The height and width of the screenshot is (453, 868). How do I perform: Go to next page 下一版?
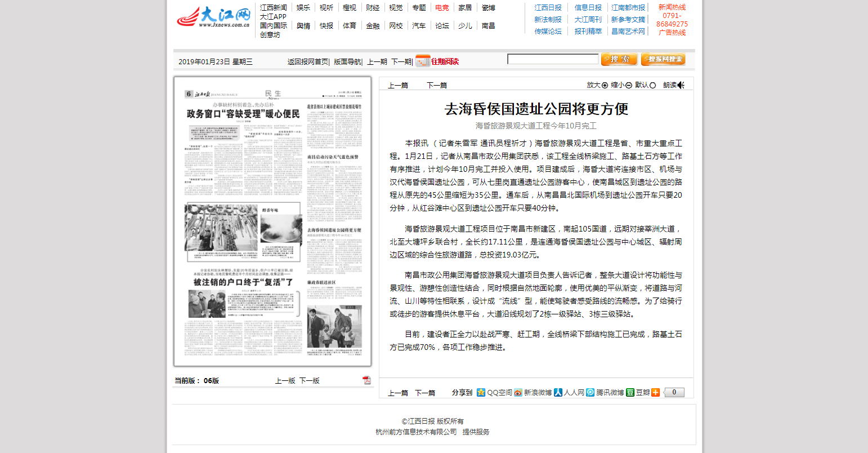click(x=309, y=381)
